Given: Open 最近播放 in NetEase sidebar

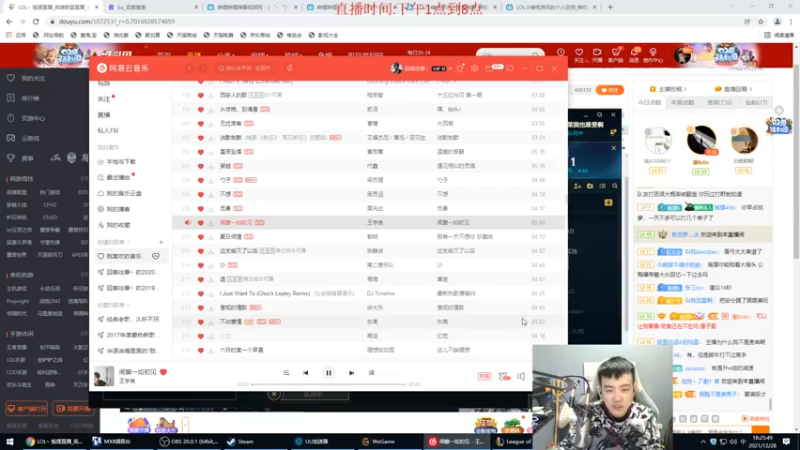Looking at the screenshot, I should pyautogui.click(x=115, y=178).
